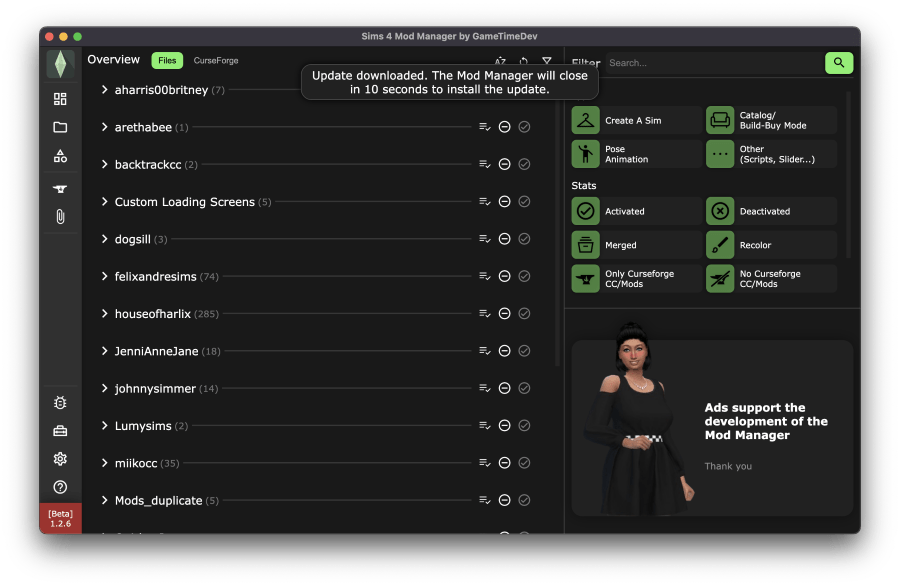Viewport: 900px width, 586px height.
Task: Click the minus-circle deactivate icon for arethabee
Action: pos(505,127)
